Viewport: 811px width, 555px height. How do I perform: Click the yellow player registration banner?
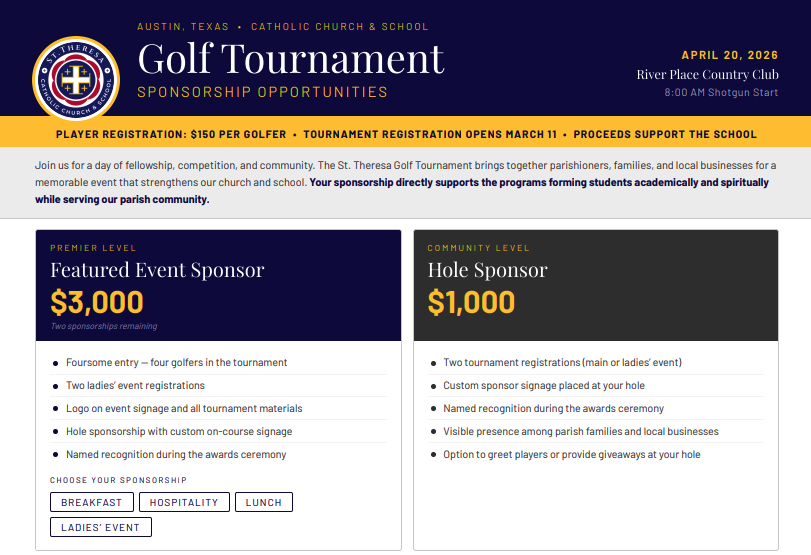pyautogui.click(x=405, y=134)
